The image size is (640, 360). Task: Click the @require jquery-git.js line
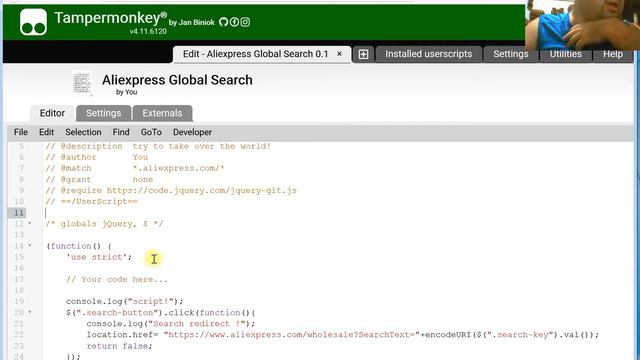pos(171,191)
